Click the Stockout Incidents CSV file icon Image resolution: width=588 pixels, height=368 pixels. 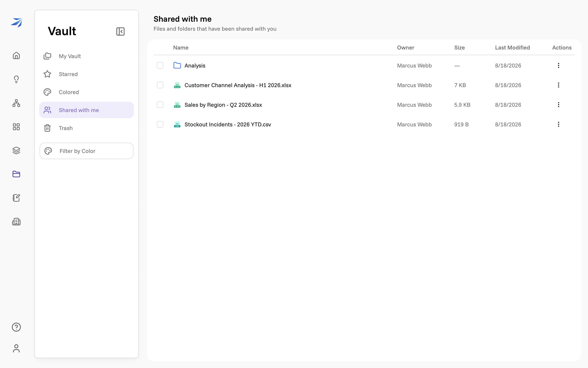coord(177,124)
